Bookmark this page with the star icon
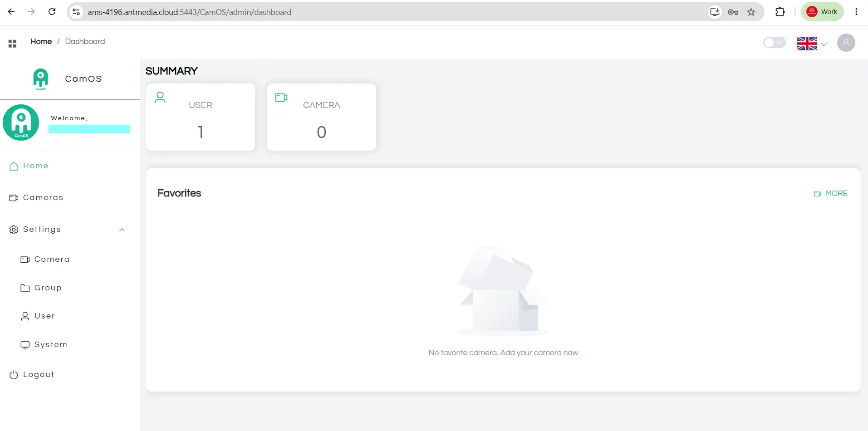 [x=751, y=12]
